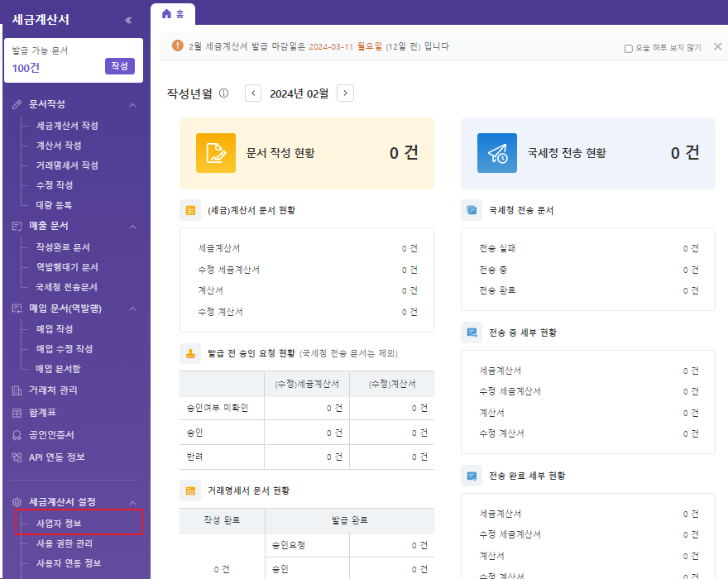Click 전송 실패 count row
This screenshot has width=728, height=579.
point(588,248)
